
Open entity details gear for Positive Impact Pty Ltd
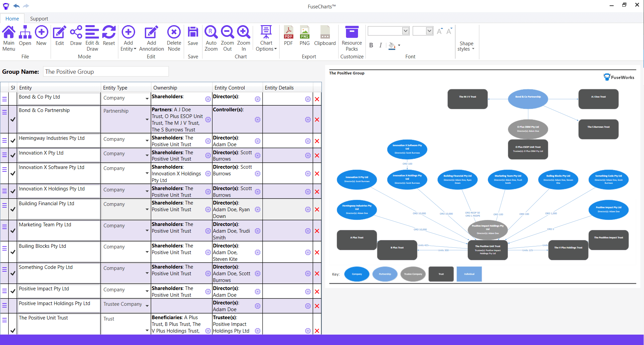tap(308, 292)
